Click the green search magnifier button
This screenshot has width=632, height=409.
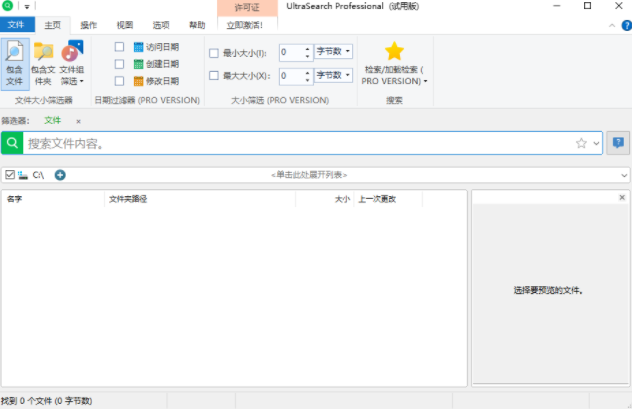(x=12, y=143)
